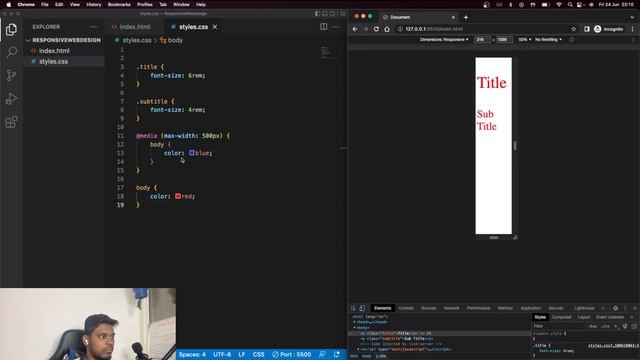This screenshot has width=640, height=360.
Task: Click the rotate viewport icon
Action: 571,40
